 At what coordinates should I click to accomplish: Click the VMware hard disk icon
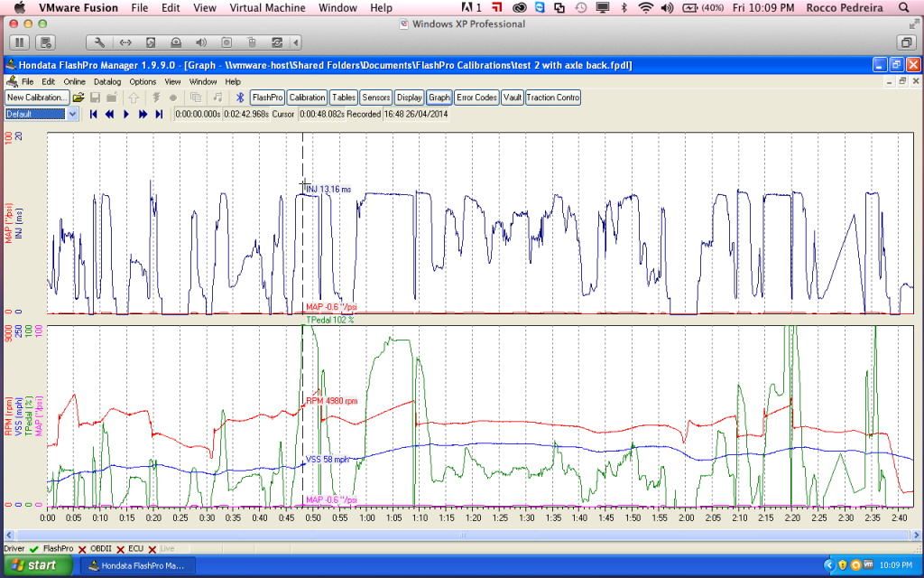click(x=151, y=42)
